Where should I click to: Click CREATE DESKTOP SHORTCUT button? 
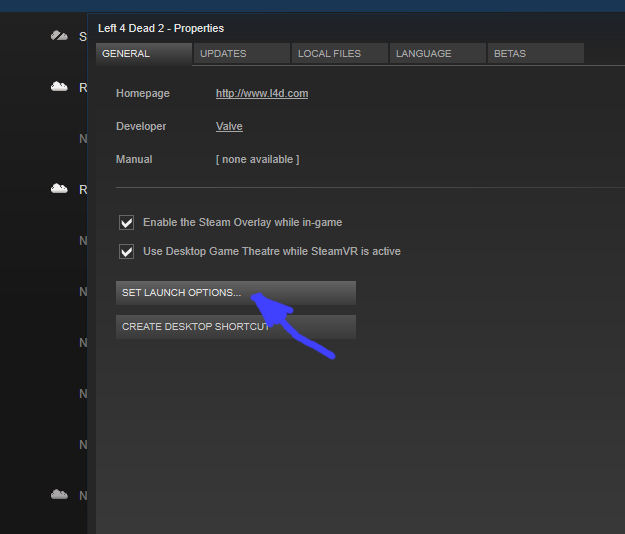[236, 327]
